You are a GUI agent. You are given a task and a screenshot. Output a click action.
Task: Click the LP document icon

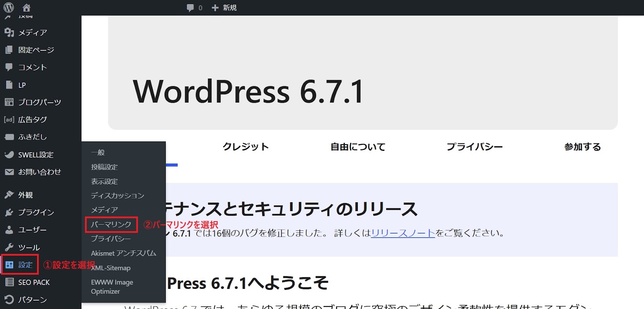tap(9, 85)
